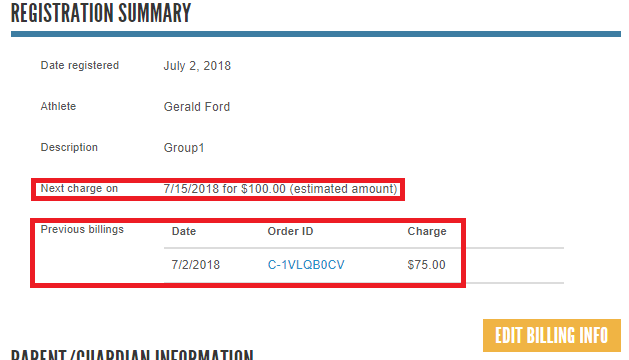The height and width of the screenshot is (360, 629).
Task: Select the $75.00 charge cell
Action: 426,265
